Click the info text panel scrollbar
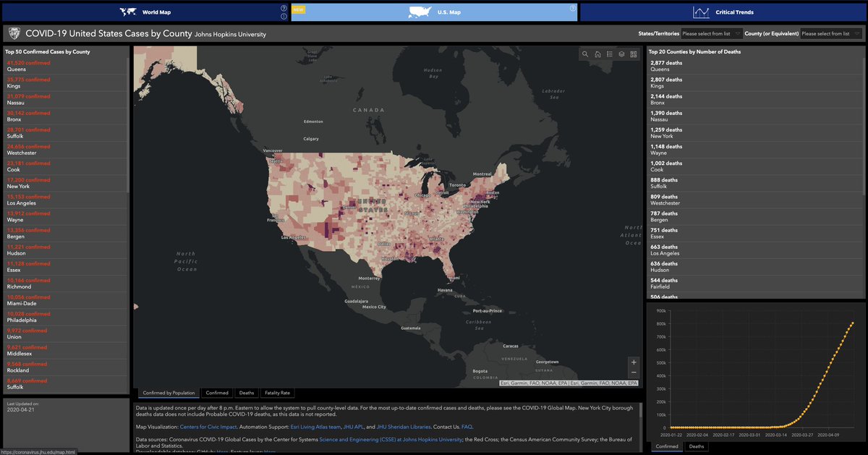Image resolution: width=868 pixels, height=455 pixels. point(640,410)
